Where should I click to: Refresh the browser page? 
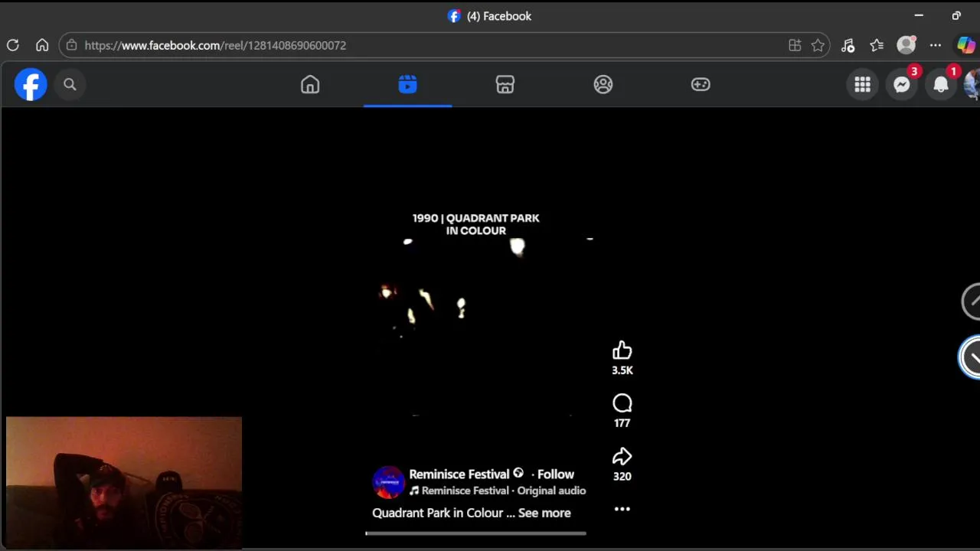13,45
